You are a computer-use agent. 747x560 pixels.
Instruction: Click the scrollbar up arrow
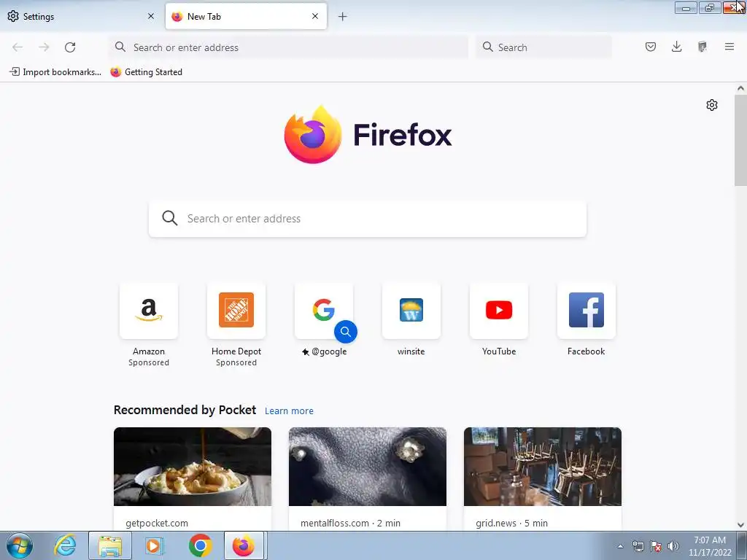(x=740, y=88)
